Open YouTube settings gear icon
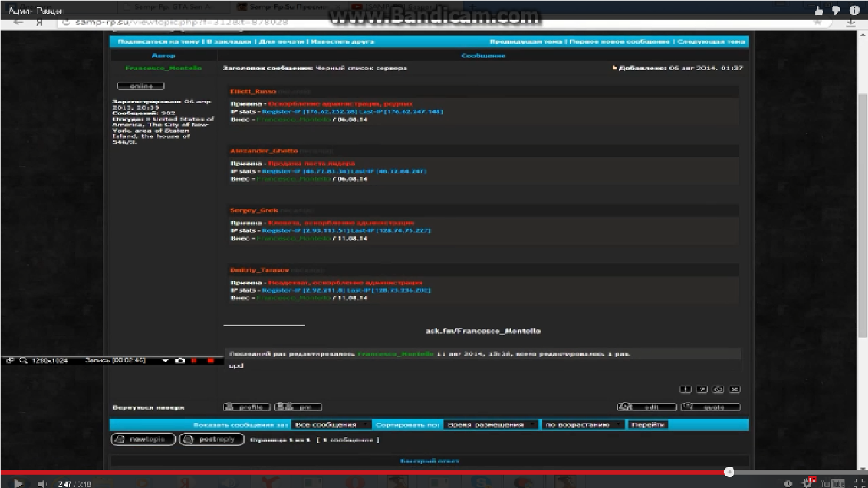The height and width of the screenshot is (488, 868). pos(811,484)
